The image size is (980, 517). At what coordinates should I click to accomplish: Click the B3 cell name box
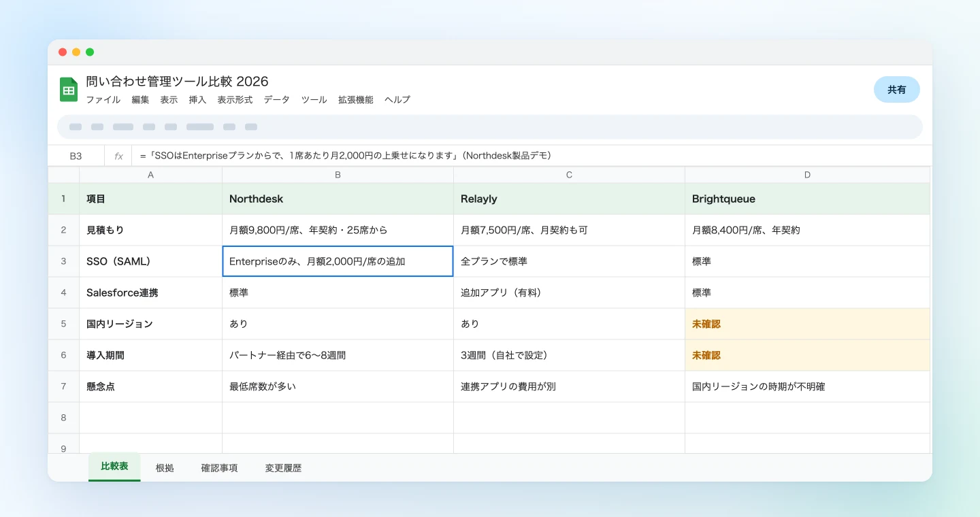76,156
